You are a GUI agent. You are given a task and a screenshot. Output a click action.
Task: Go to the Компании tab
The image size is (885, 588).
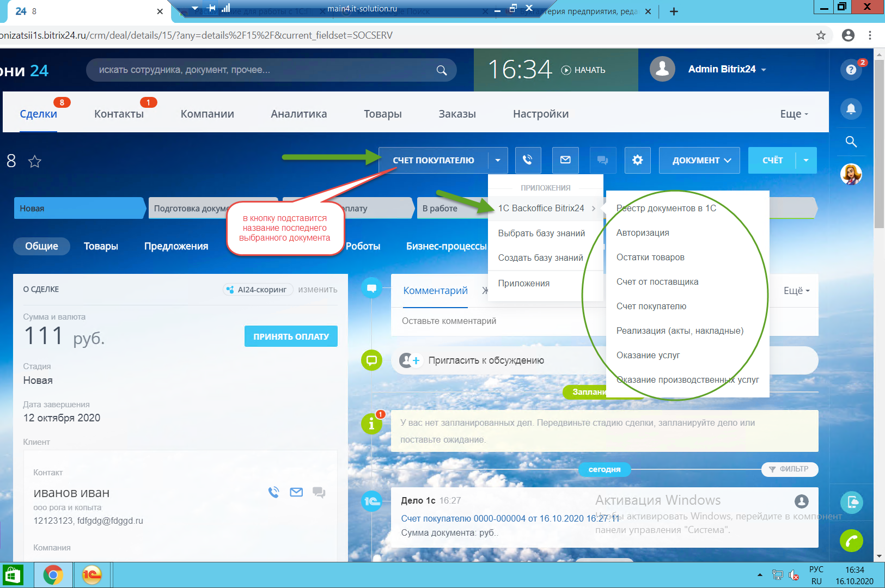coord(207,114)
